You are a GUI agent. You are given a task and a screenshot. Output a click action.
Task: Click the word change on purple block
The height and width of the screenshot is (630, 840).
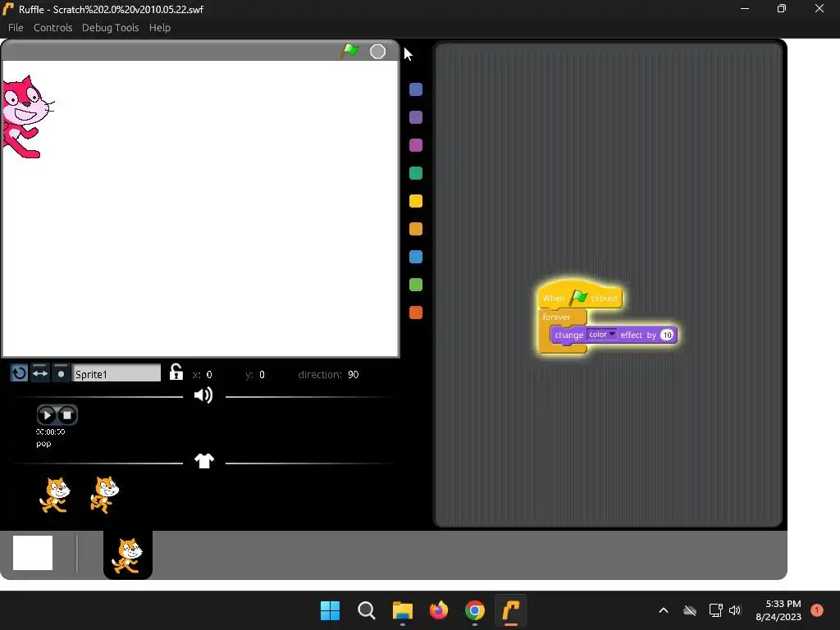(568, 335)
